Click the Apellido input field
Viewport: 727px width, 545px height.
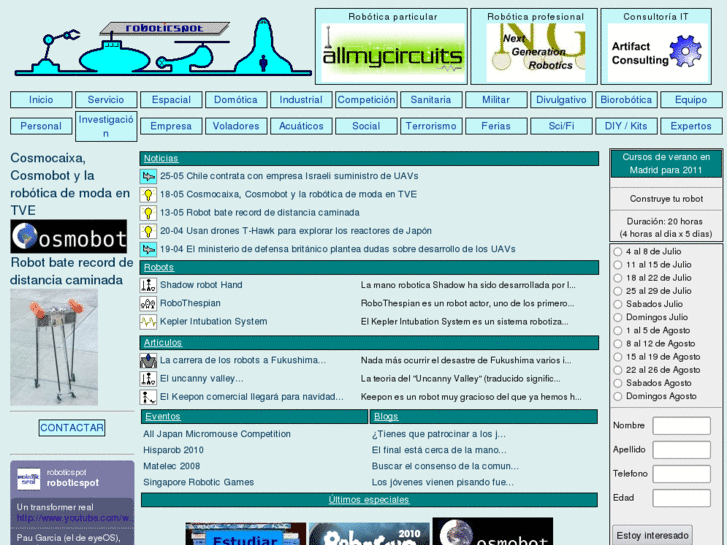tap(682, 450)
